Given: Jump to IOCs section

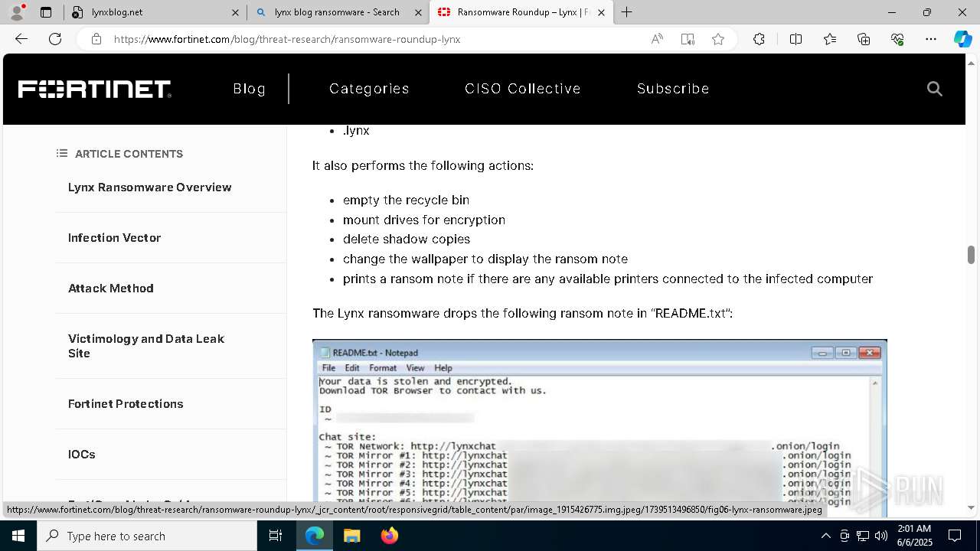Looking at the screenshot, I should coord(82,455).
